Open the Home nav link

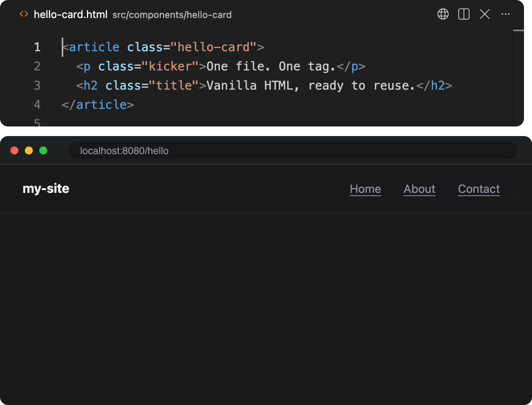(365, 189)
